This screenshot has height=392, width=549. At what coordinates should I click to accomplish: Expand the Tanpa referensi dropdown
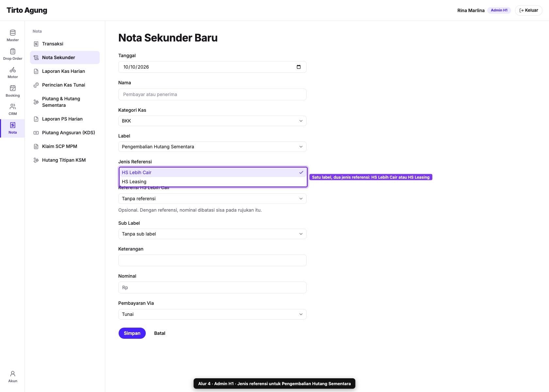pyautogui.click(x=212, y=199)
